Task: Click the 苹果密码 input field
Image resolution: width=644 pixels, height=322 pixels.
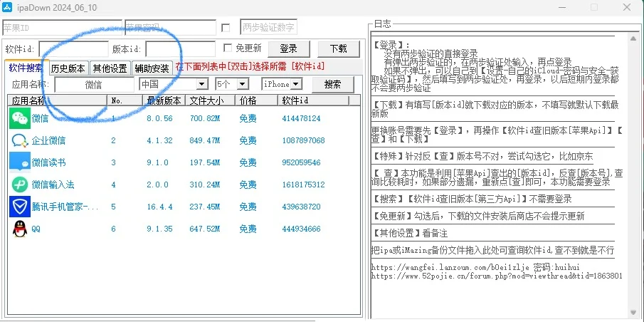Action: pyautogui.click(x=171, y=28)
